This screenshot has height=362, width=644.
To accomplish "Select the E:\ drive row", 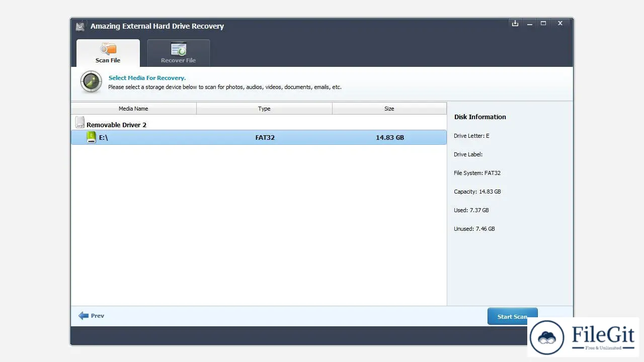I will pyautogui.click(x=259, y=137).
